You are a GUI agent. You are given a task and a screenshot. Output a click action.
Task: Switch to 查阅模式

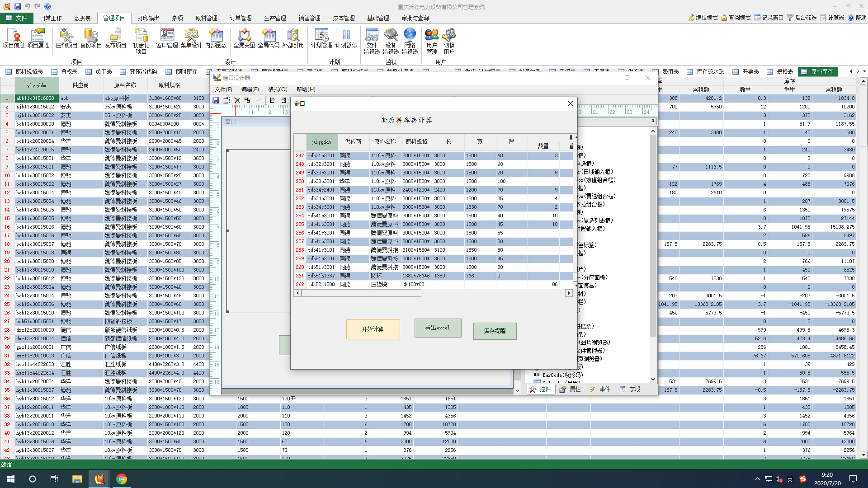[x=736, y=18]
